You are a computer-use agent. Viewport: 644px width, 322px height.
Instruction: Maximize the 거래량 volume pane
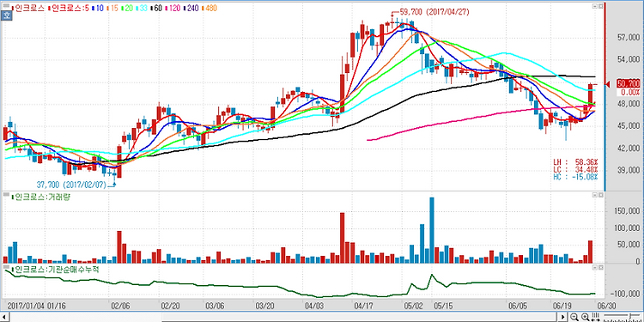click(x=600, y=196)
